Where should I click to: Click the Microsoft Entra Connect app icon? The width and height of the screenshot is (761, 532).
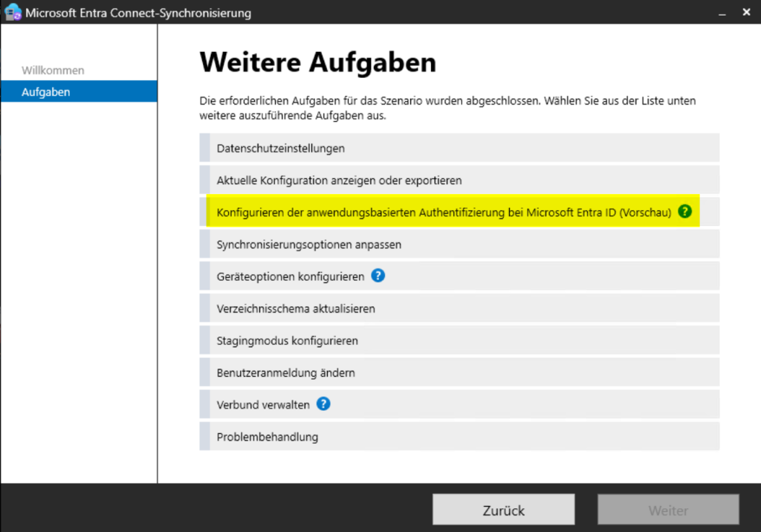tap(12, 12)
